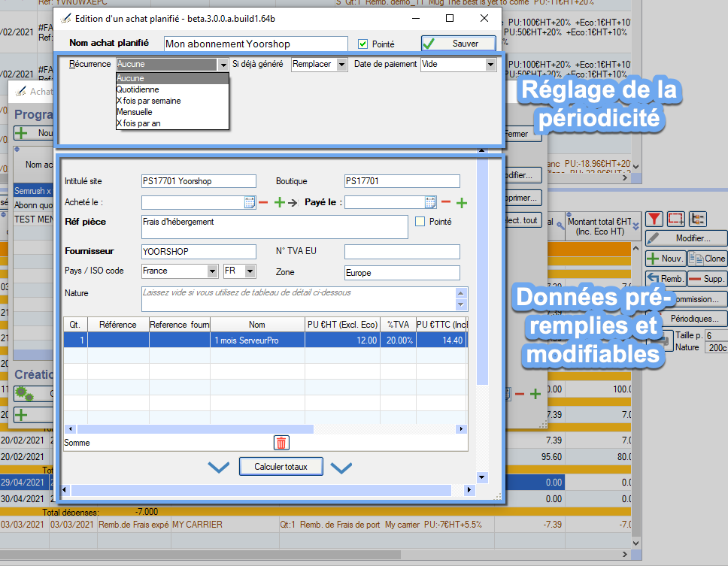Open the Pays France dropdown
The width and height of the screenshot is (728, 566).
coord(212,271)
